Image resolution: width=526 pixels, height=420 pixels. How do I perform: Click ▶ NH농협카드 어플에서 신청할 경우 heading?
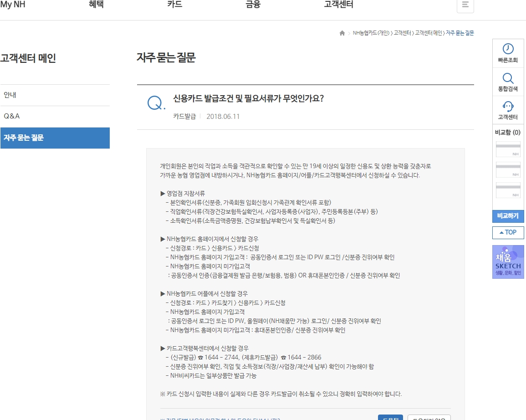204,294
